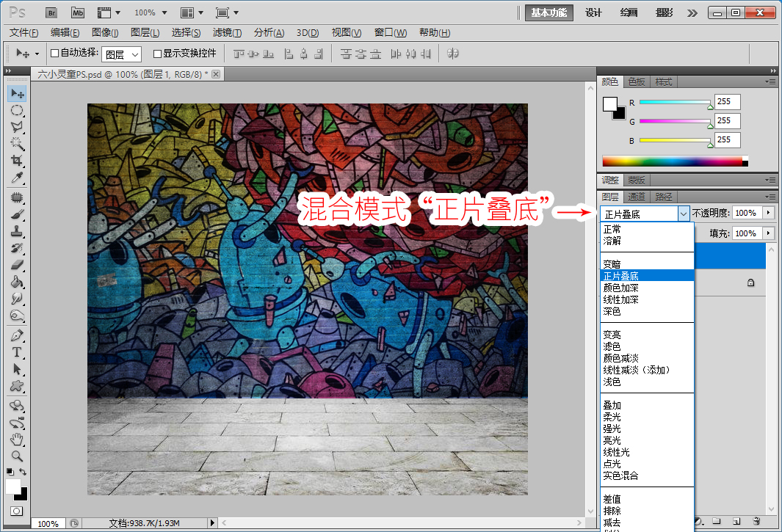
Task: Swap foreground and background colors
Action: click(x=23, y=471)
